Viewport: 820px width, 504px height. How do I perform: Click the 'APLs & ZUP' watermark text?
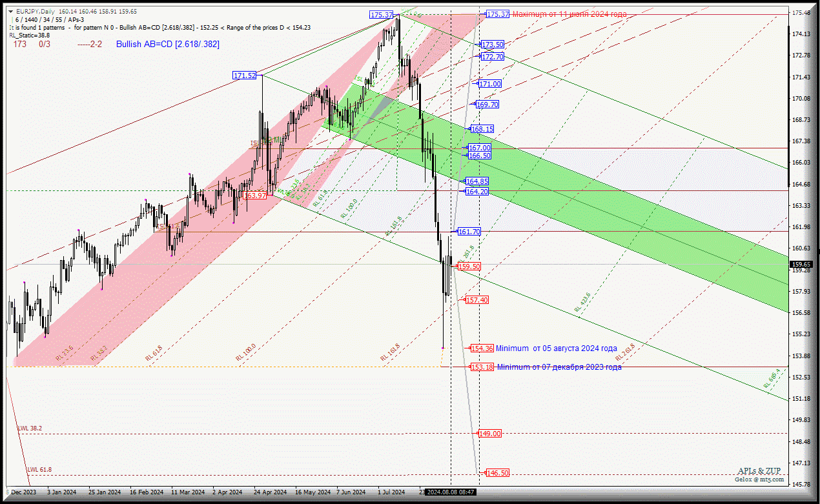tap(760, 471)
